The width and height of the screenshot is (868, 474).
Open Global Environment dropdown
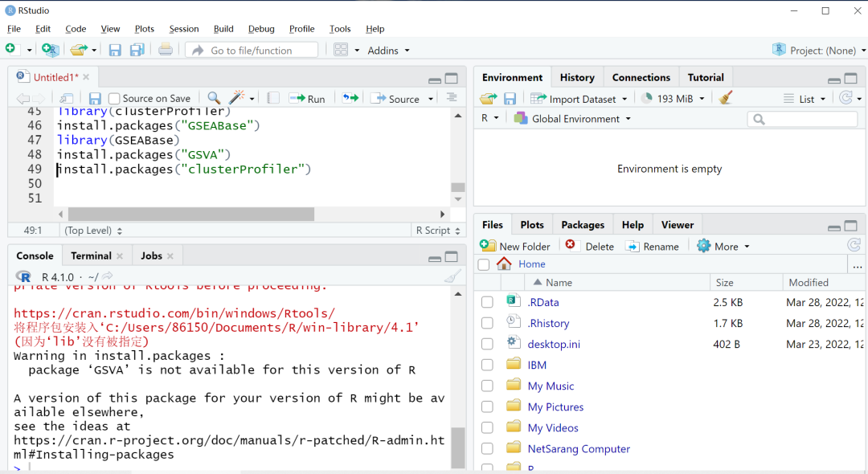573,118
